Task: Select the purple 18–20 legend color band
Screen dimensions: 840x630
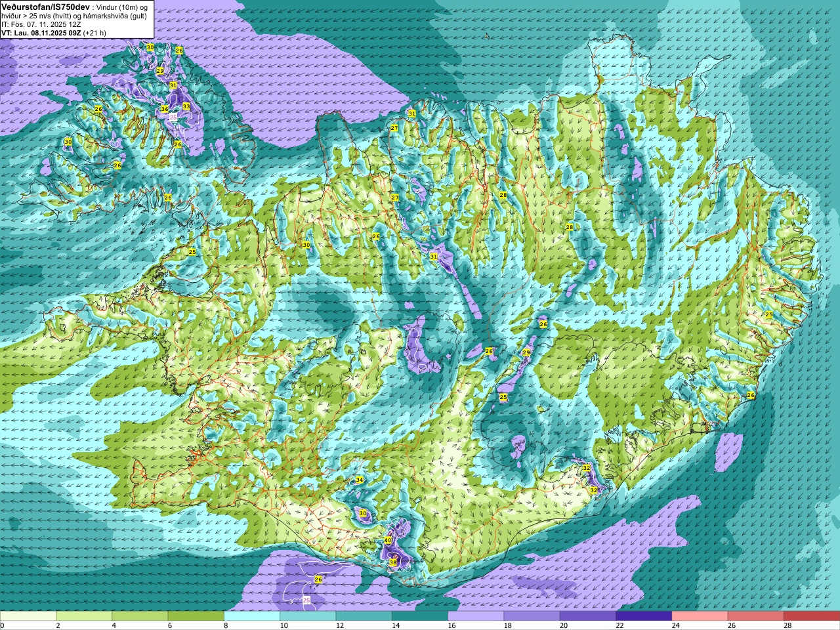Action: coord(532,616)
